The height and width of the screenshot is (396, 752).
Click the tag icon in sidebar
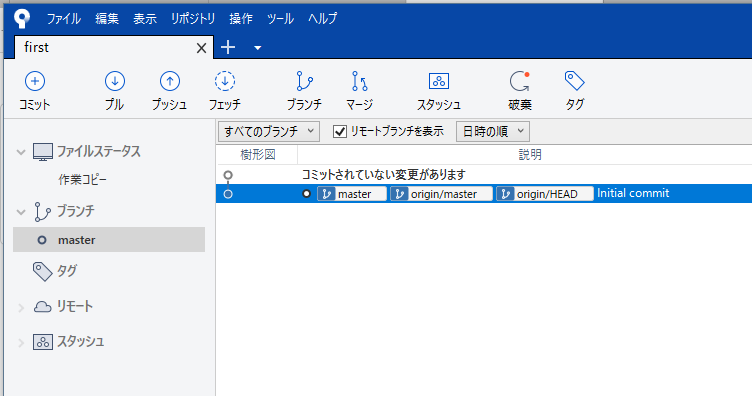point(42,271)
